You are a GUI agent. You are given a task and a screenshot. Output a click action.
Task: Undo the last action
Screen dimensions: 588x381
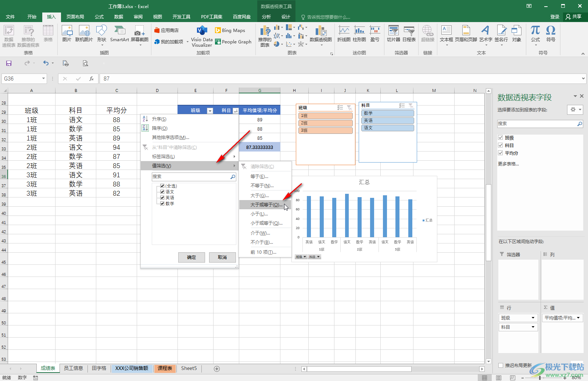click(46, 63)
